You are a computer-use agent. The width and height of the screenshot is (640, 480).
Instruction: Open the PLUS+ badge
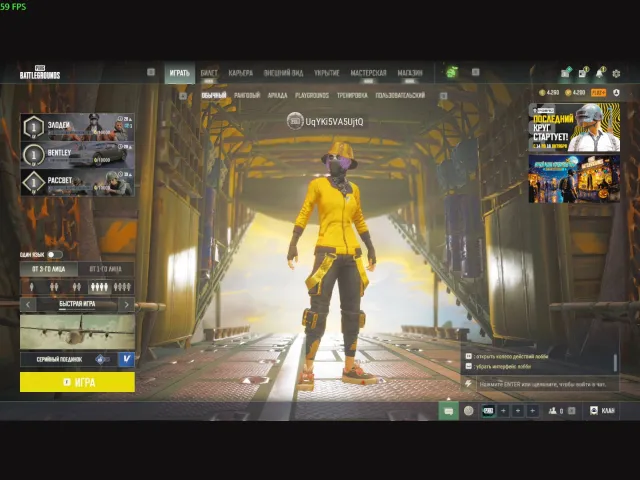tap(598, 93)
